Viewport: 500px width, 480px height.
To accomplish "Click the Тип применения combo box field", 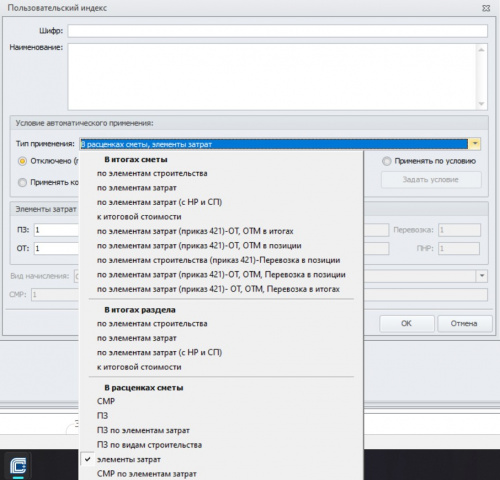I will click(274, 144).
